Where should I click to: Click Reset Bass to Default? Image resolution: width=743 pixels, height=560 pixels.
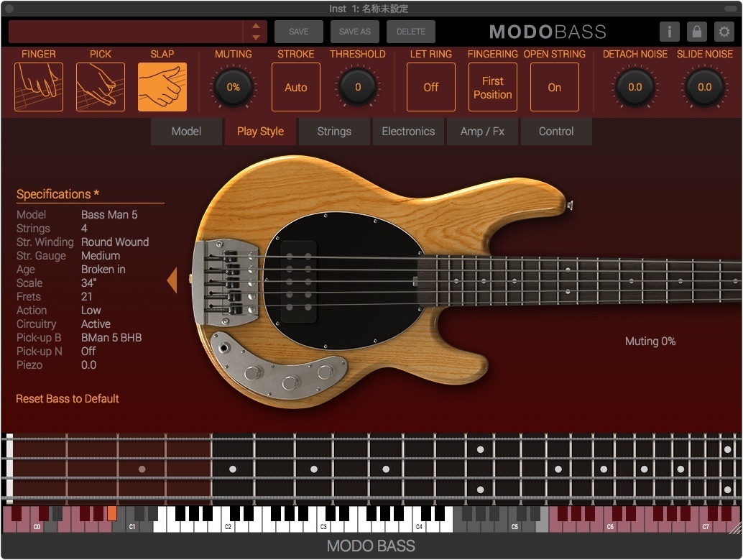pyautogui.click(x=68, y=399)
